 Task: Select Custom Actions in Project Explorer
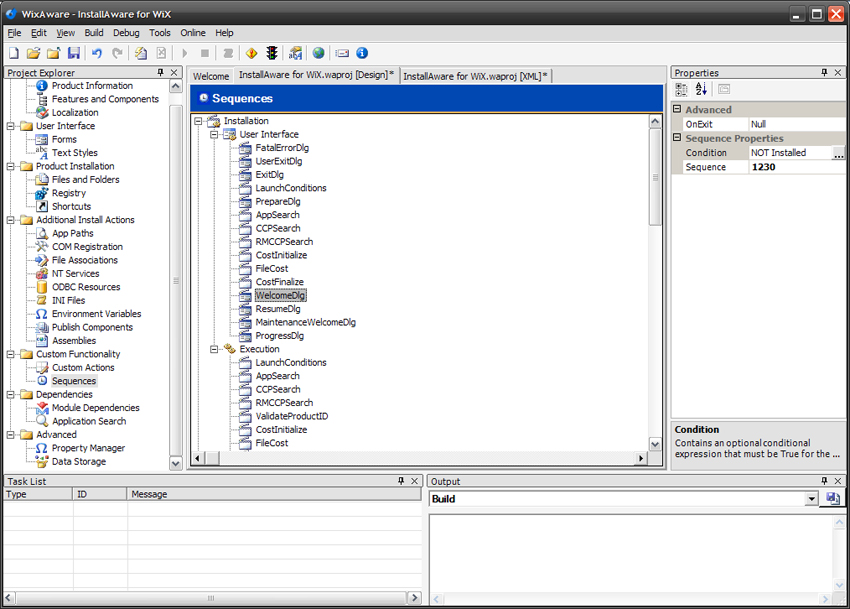point(83,368)
